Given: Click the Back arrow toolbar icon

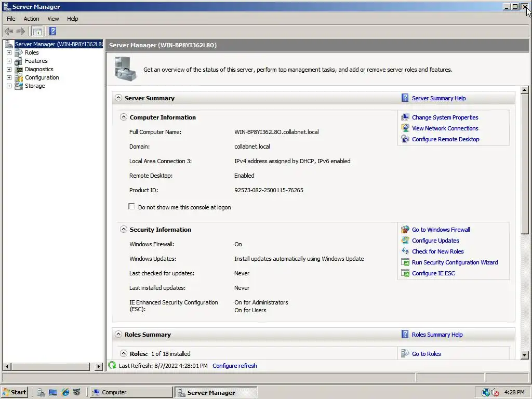Looking at the screenshot, I should click(x=9, y=32).
